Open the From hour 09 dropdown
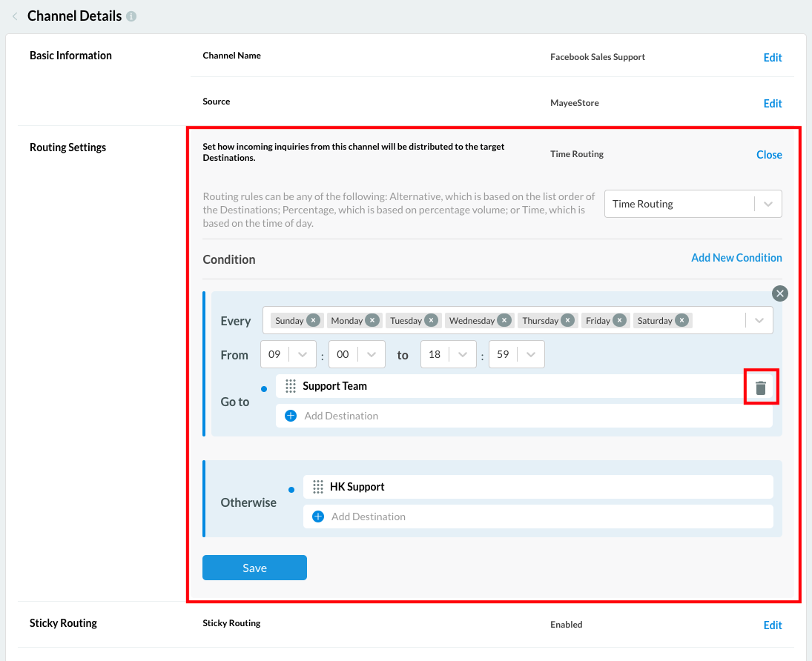 click(x=288, y=354)
